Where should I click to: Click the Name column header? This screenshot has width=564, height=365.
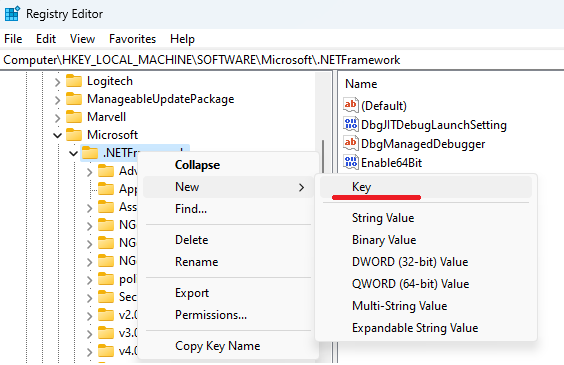pos(361,84)
